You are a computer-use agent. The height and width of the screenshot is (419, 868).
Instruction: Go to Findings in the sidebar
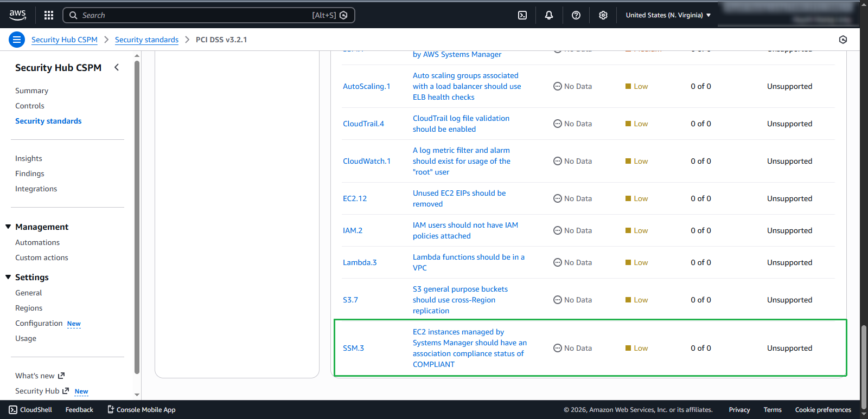pos(30,173)
